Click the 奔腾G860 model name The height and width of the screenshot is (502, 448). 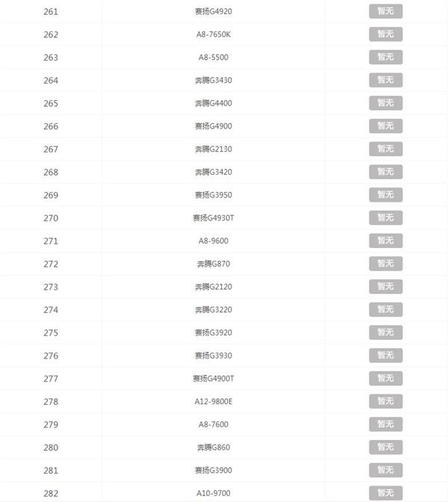coord(214,447)
